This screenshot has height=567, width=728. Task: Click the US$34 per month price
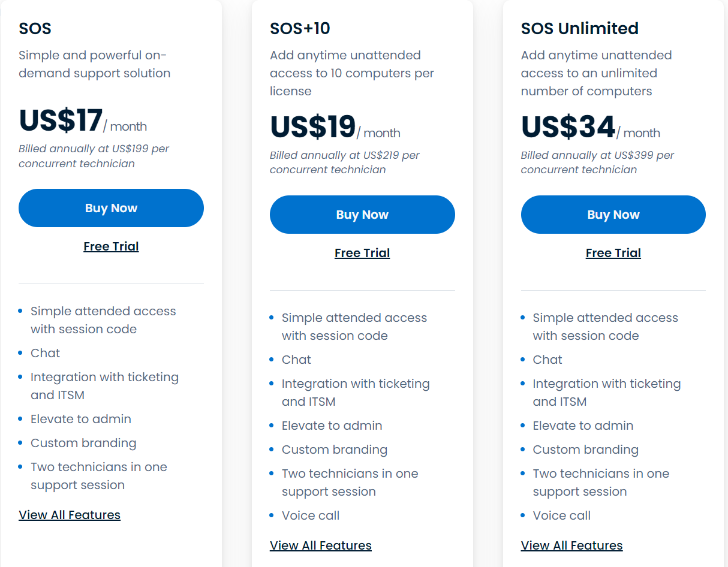click(568, 127)
